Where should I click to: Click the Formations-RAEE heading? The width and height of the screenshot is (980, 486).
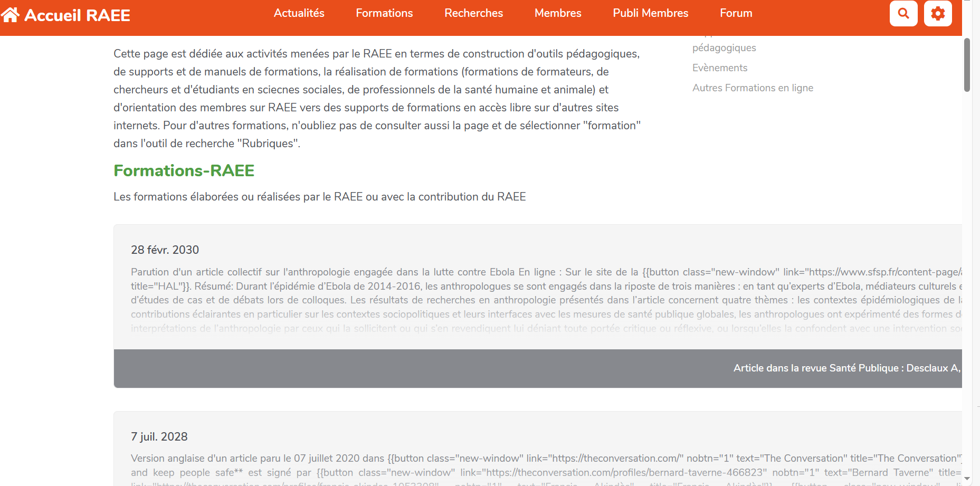(x=184, y=170)
